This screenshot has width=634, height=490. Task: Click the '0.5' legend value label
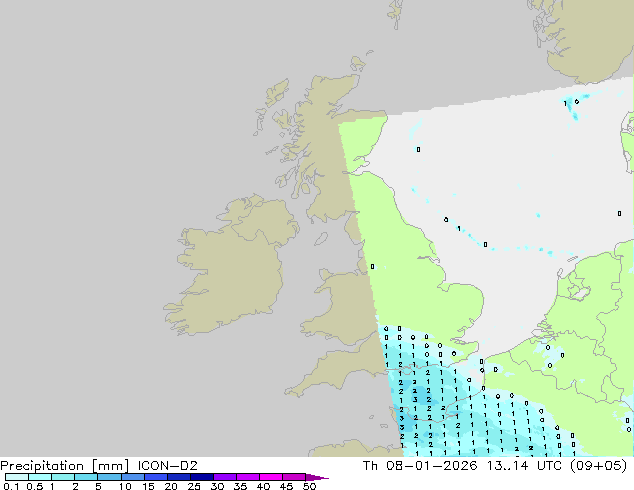(34, 486)
